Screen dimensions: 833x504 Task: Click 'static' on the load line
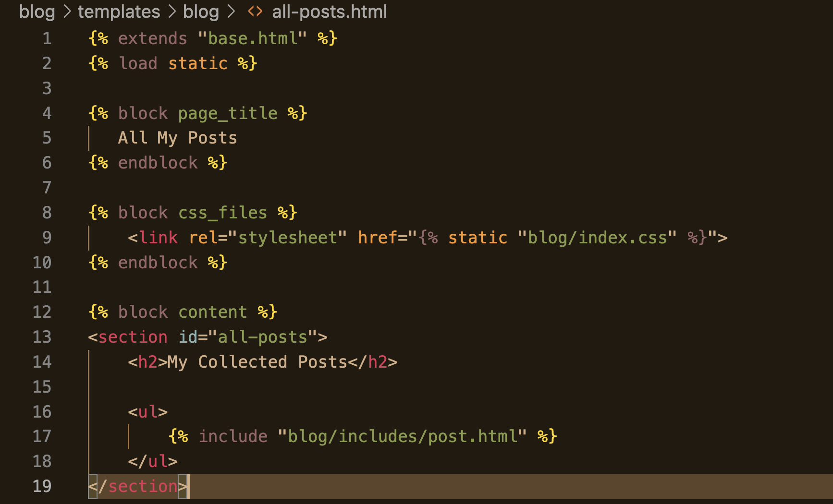coord(198,63)
